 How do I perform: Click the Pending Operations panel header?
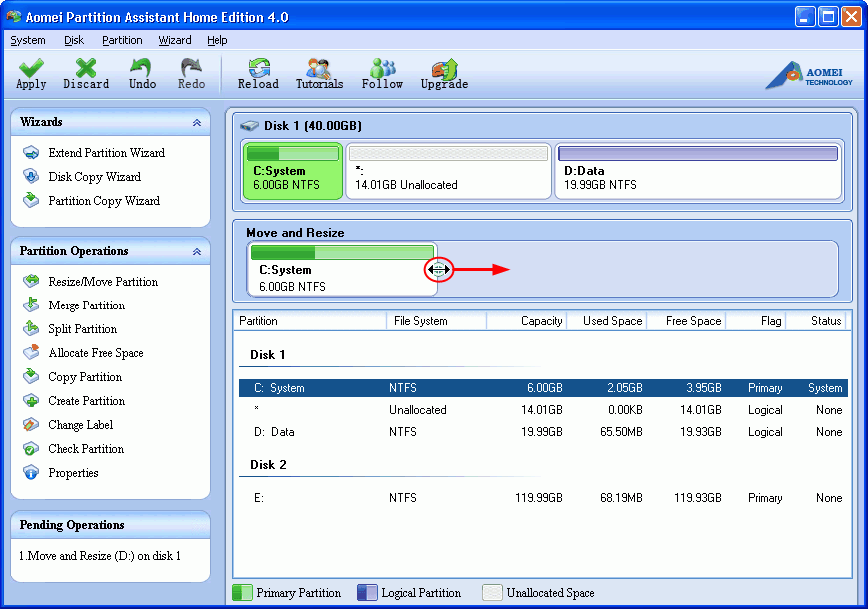pyautogui.click(x=110, y=525)
